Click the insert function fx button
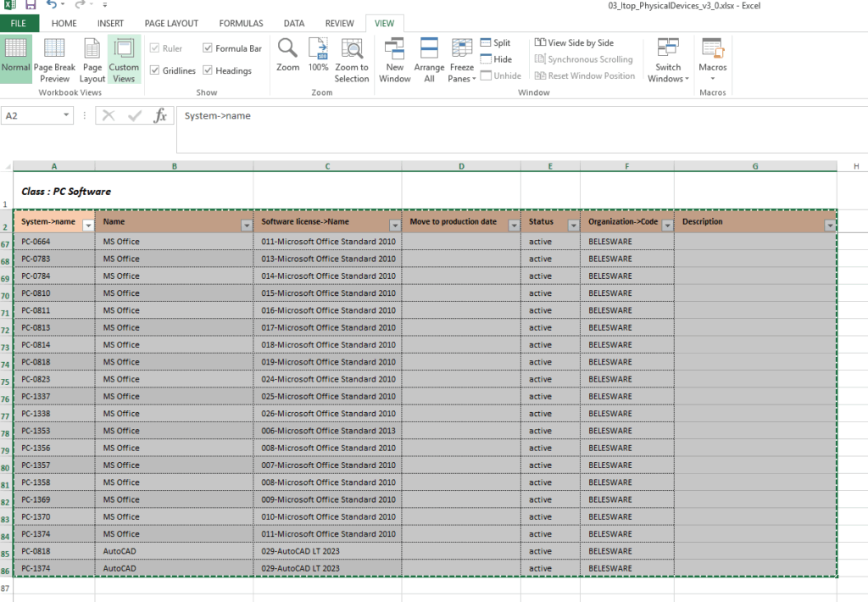This screenshot has height=602, width=868. coord(159,116)
